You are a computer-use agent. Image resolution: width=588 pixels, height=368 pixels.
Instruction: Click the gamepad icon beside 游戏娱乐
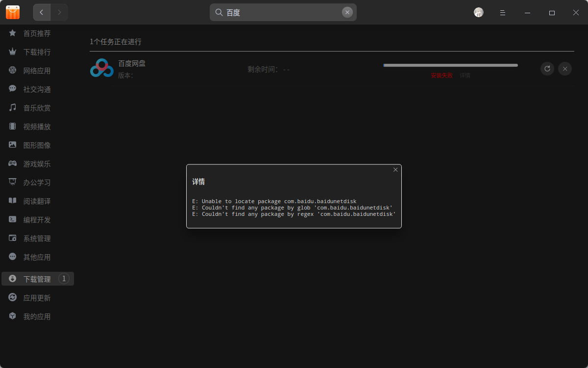click(x=13, y=163)
